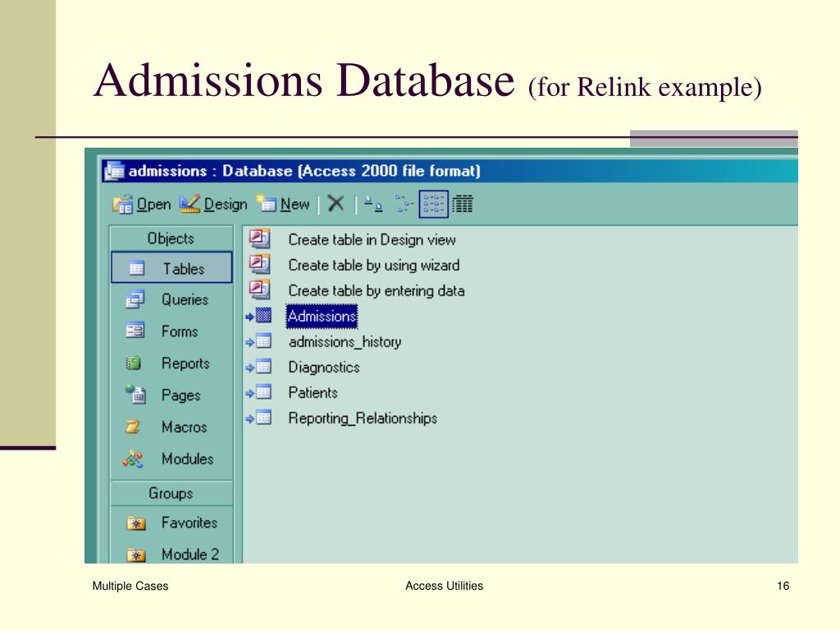The image size is (840, 630).
Task: Click the New table toolbar icon
Action: click(x=267, y=203)
